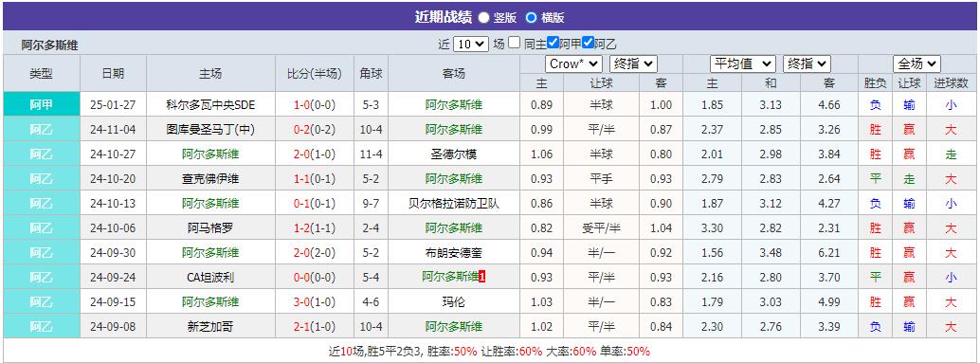Click the 进球数 column header
The image size is (980, 363).
951,83
